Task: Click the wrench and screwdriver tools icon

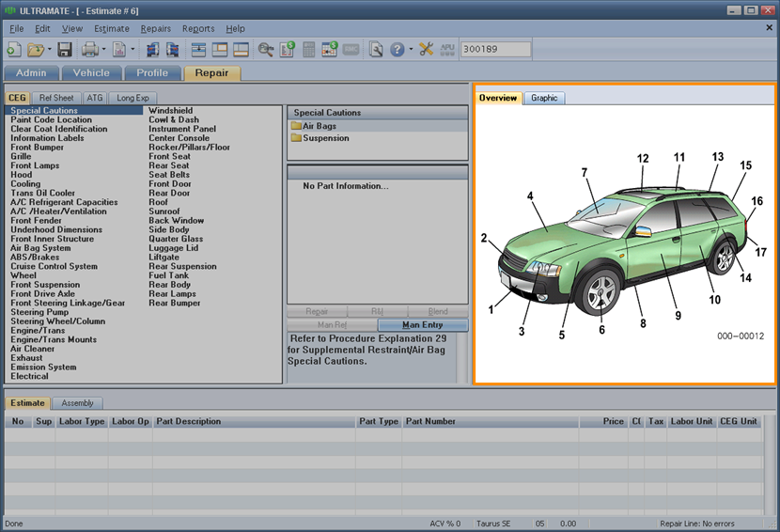Action: [x=427, y=49]
